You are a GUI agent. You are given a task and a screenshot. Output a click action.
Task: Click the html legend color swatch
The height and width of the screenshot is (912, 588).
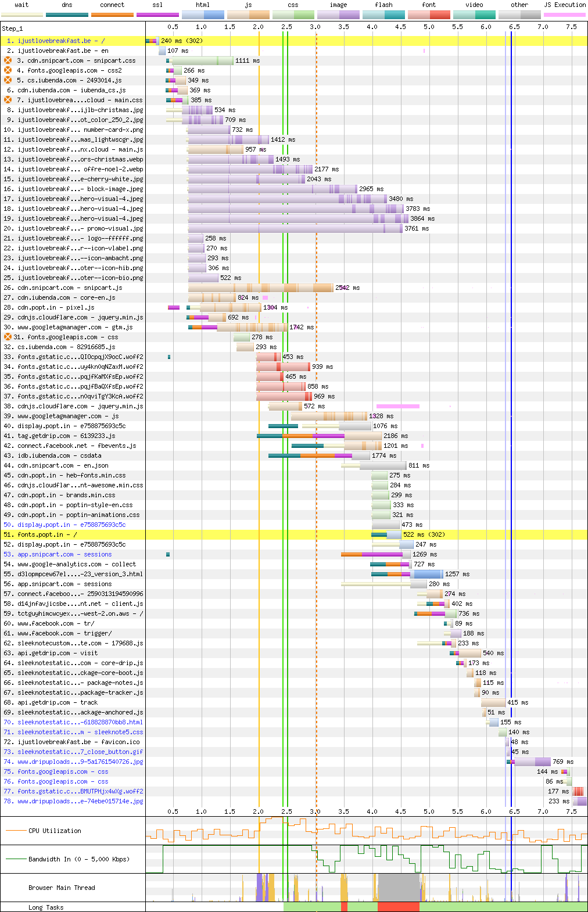(x=203, y=15)
